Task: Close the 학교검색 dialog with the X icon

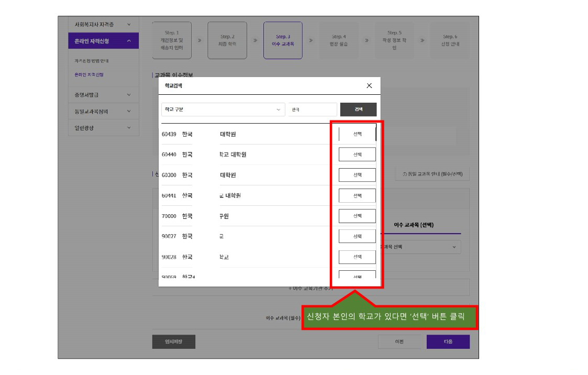Action: pos(369,86)
